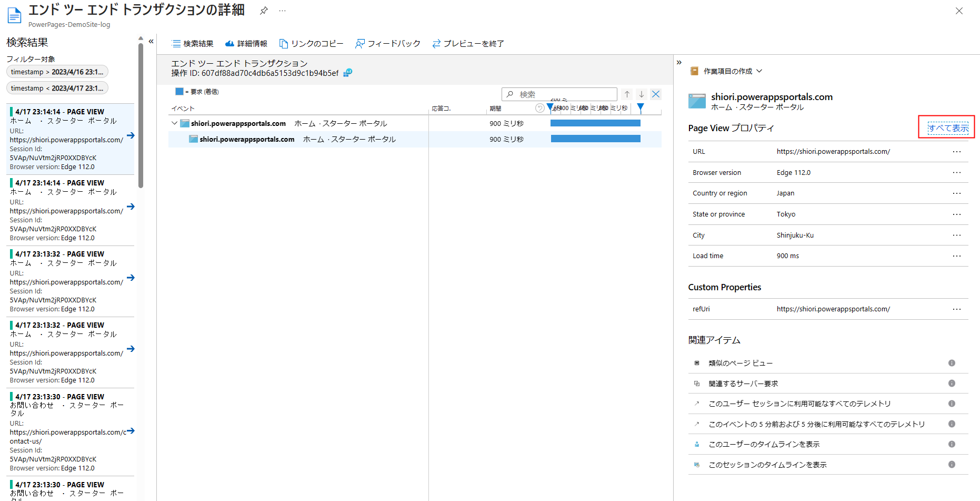Open このユーザーのタイムラインを表示
The width and height of the screenshot is (980, 501).
(764, 444)
